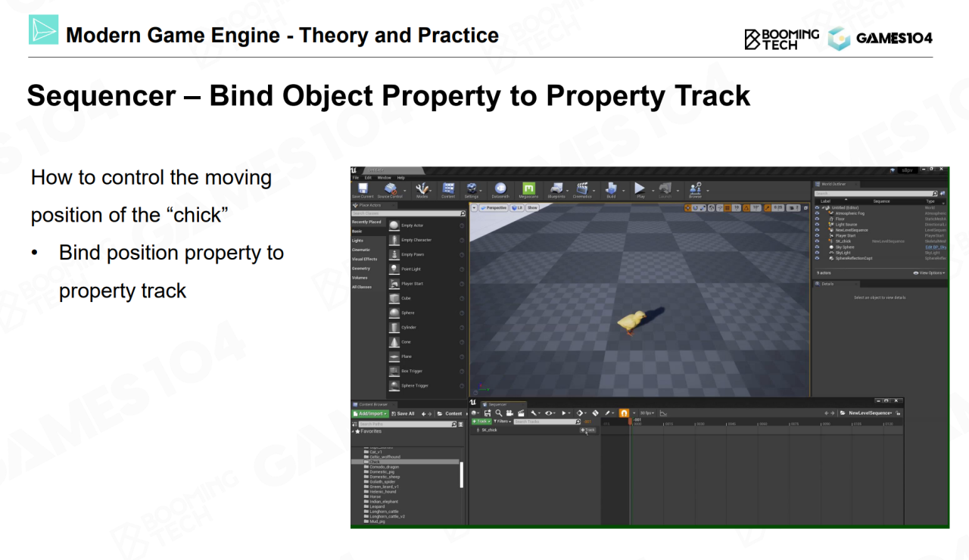
Task: Hide the Floor actor via eye icon
Action: 817,219
